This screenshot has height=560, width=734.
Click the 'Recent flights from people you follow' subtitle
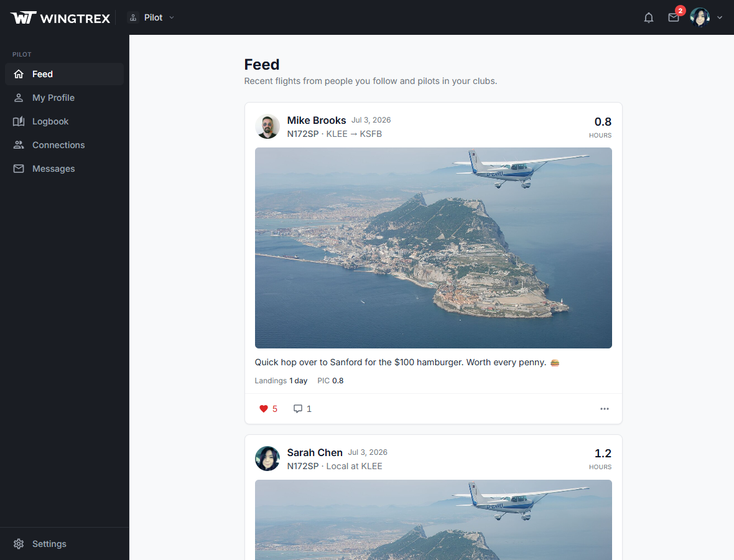pos(371,81)
